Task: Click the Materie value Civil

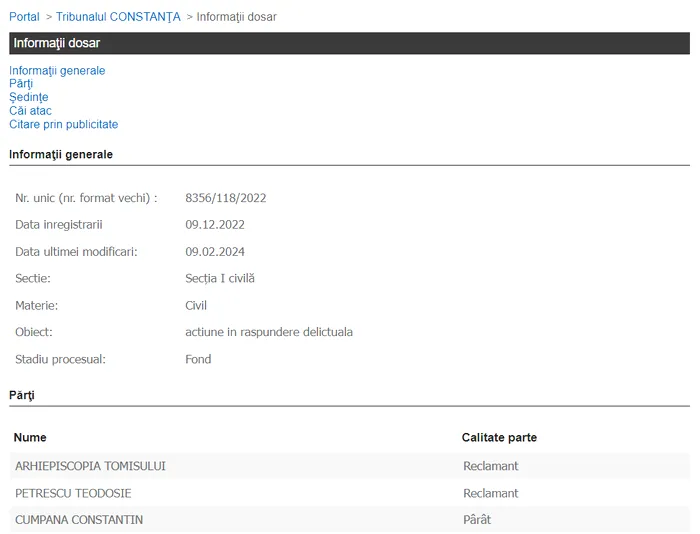Action: [196, 305]
